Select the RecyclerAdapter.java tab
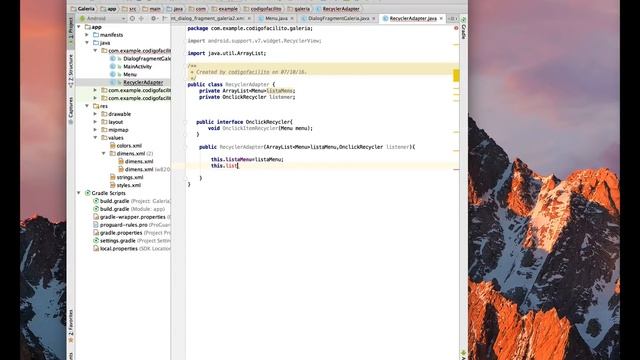Viewport: 640px width, 360px height. point(413,18)
